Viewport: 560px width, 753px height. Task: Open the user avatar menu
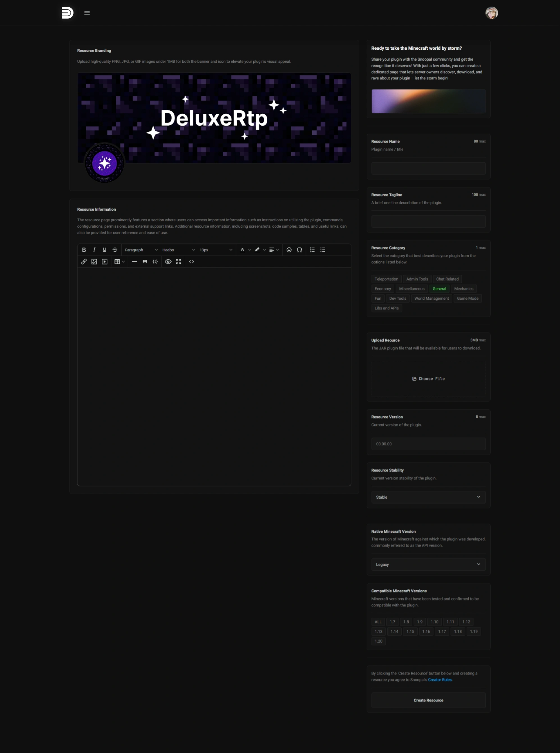[491, 13]
